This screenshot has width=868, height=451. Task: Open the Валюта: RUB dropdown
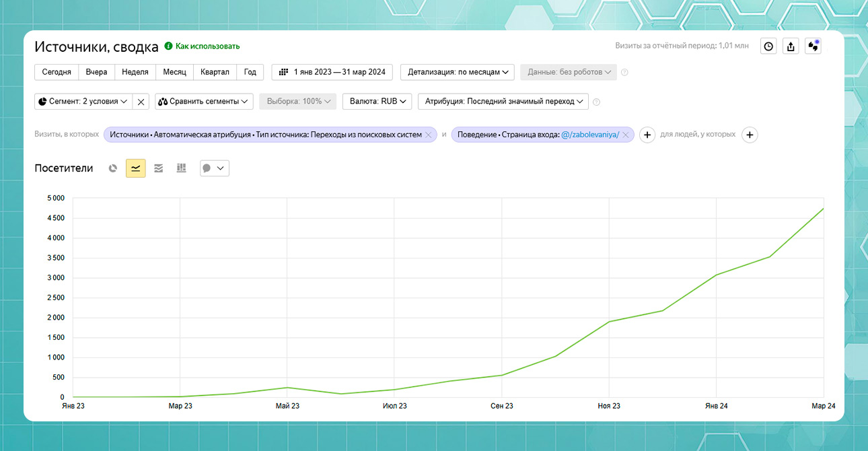(377, 102)
